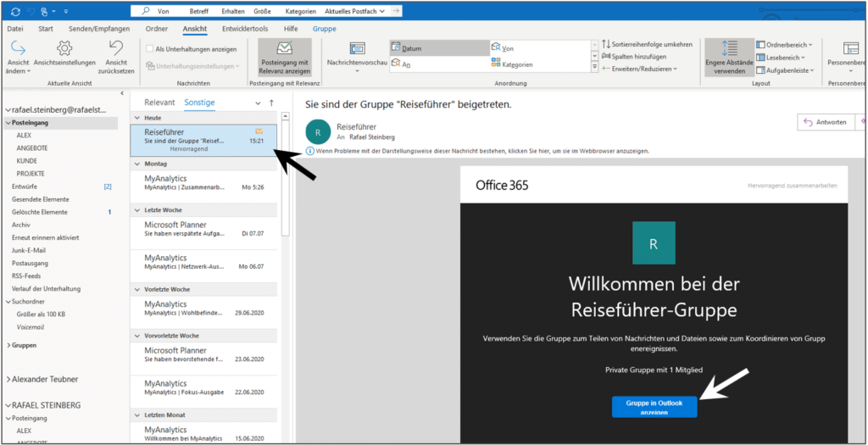Collapse the rafael.steinberg account tree
This screenshot has height=445, width=868.
tap(8, 110)
